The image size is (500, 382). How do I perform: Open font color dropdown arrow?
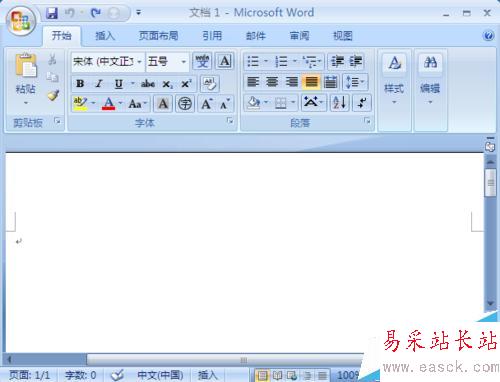point(120,104)
